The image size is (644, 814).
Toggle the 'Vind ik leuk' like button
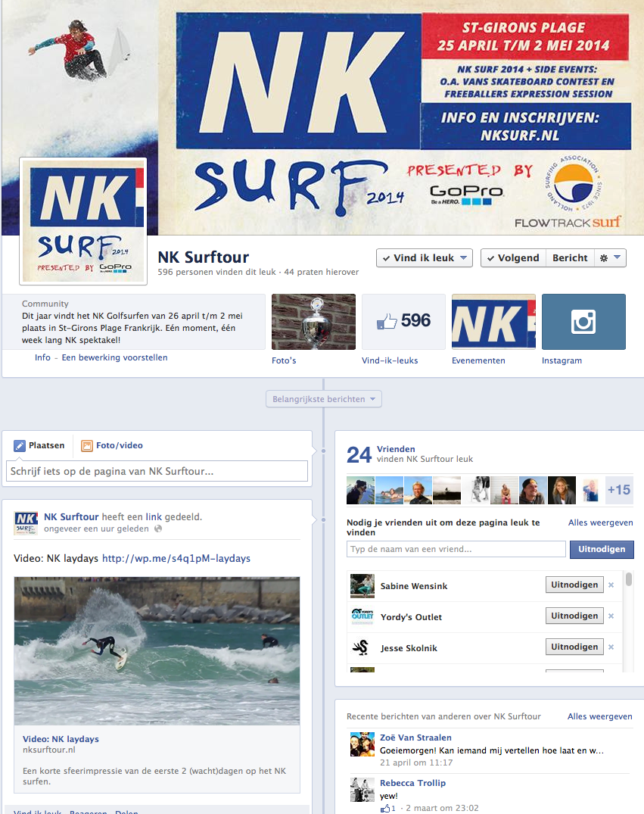(424, 258)
